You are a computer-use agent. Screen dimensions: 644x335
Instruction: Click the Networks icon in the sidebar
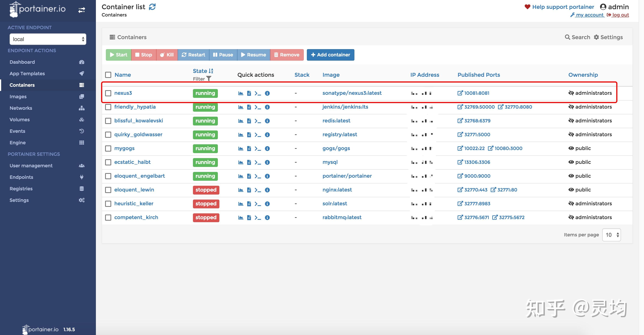click(82, 108)
